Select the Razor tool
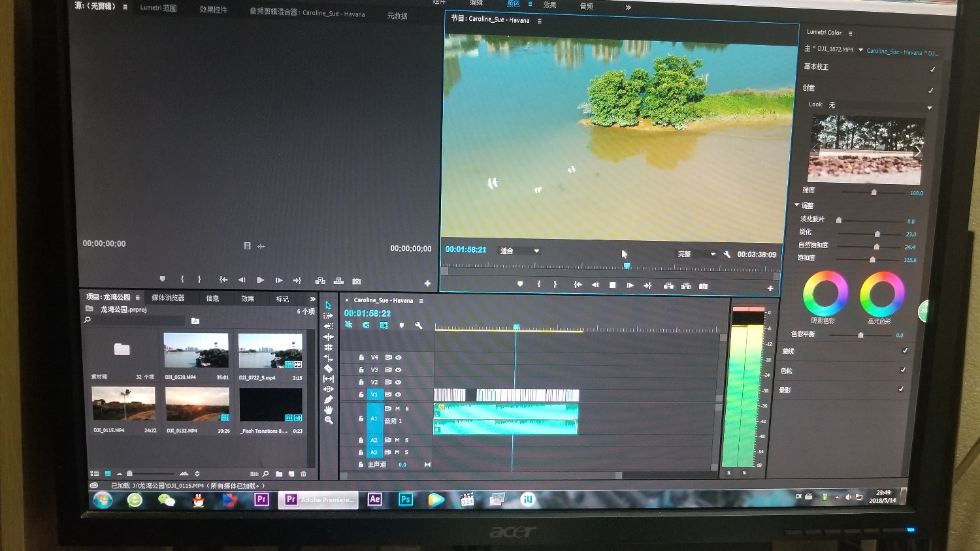This screenshot has width=980, height=551. pyautogui.click(x=328, y=368)
